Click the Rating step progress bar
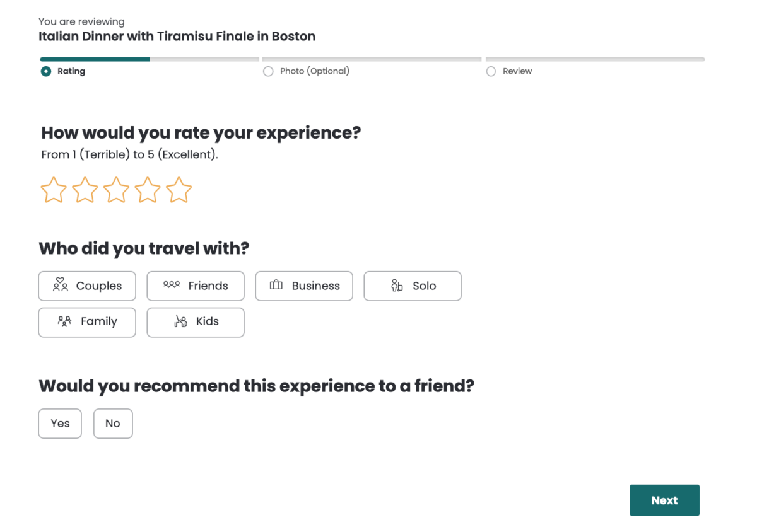This screenshot has height=532, width=757. coord(94,59)
